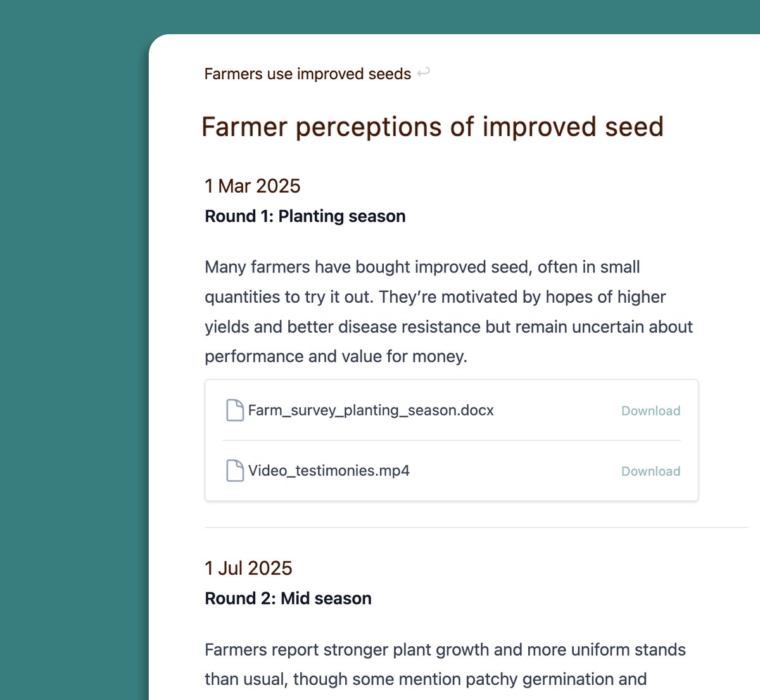760x700 pixels.
Task: Go back to Farmers use improved seeds
Action: point(307,74)
